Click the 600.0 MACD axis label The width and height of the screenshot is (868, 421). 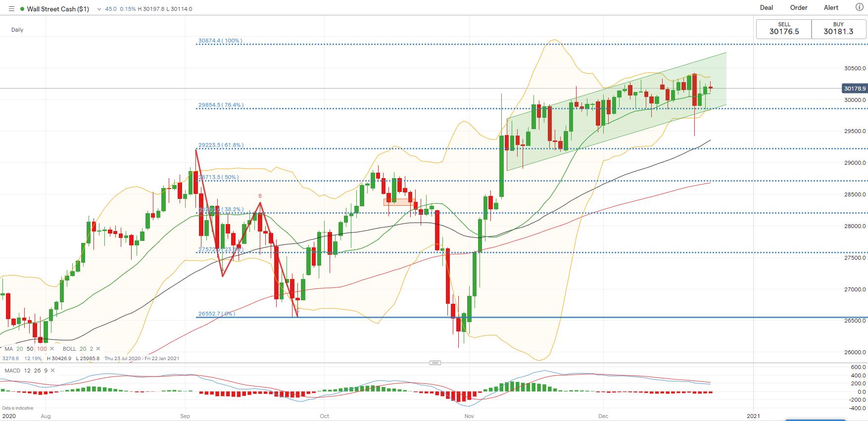point(858,367)
